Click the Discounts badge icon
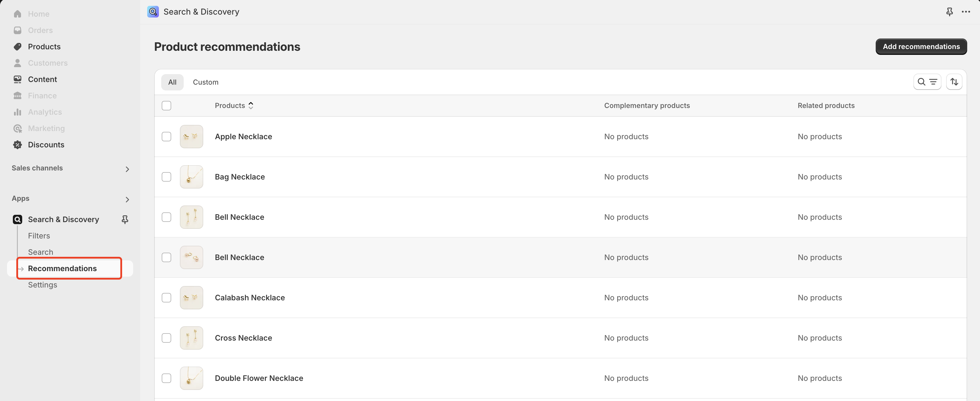980x401 pixels. [x=18, y=145]
